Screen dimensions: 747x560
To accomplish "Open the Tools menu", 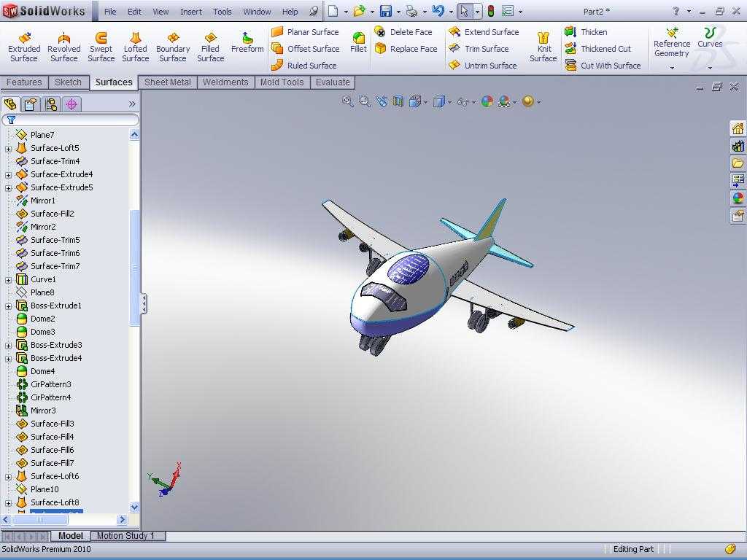I will pos(222,12).
